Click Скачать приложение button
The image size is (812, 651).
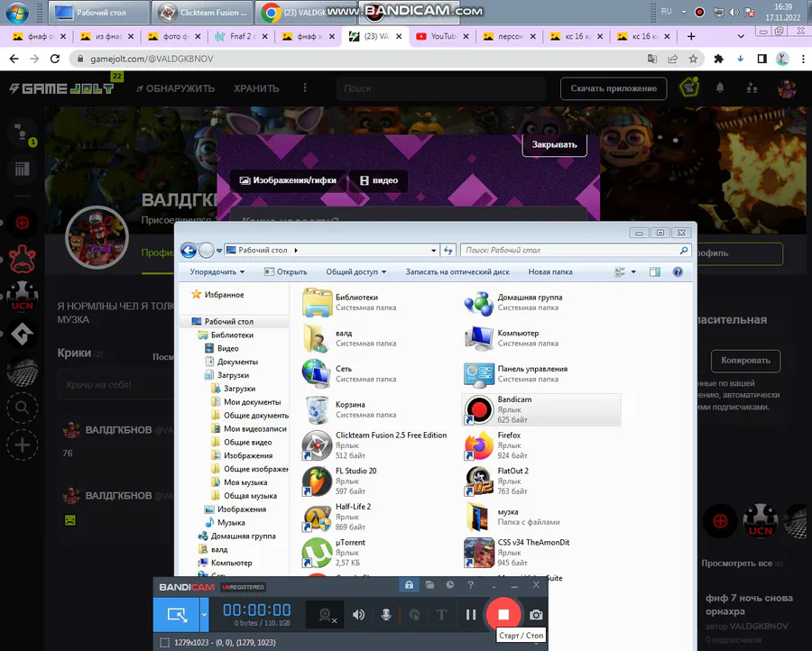614,88
